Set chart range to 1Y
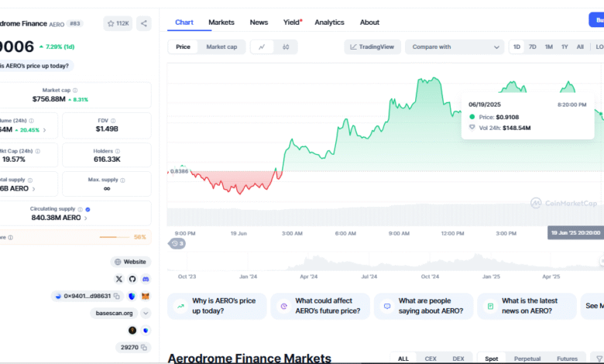Image resolution: width=604 pixels, height=364 pixels. tap(565, 47)
